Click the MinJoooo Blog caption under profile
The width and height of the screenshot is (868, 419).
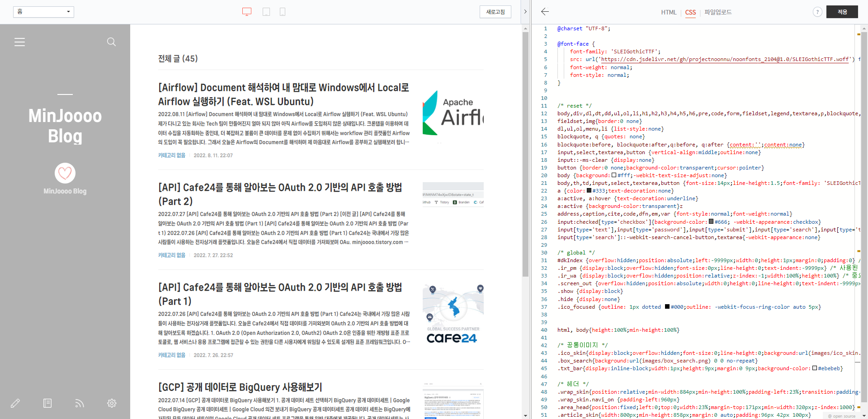click(65, 191)
